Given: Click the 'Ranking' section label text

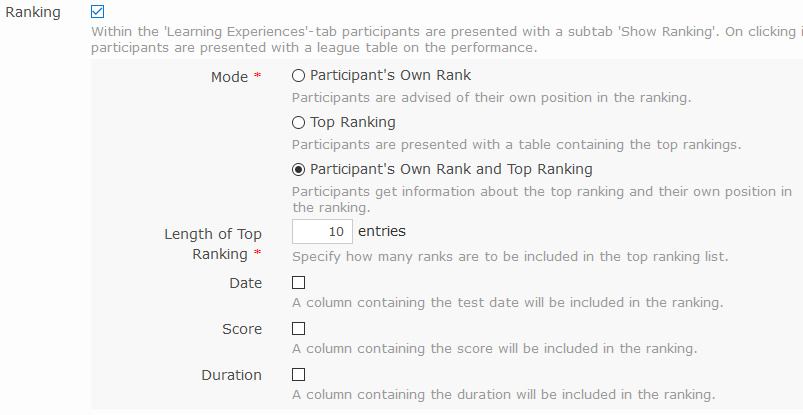Looking at the screenshot, I should click(32, 12).
